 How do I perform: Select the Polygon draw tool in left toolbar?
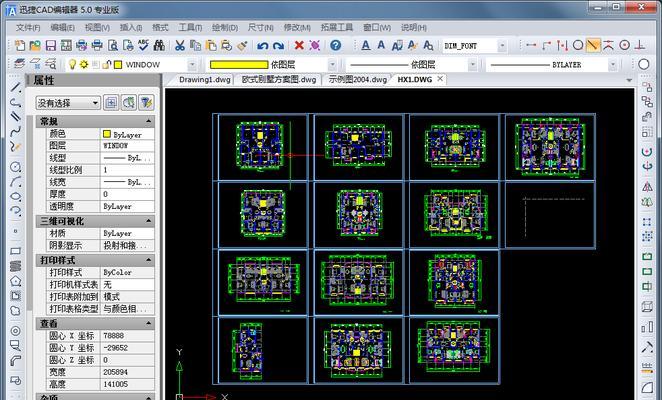tap(15, 280)
